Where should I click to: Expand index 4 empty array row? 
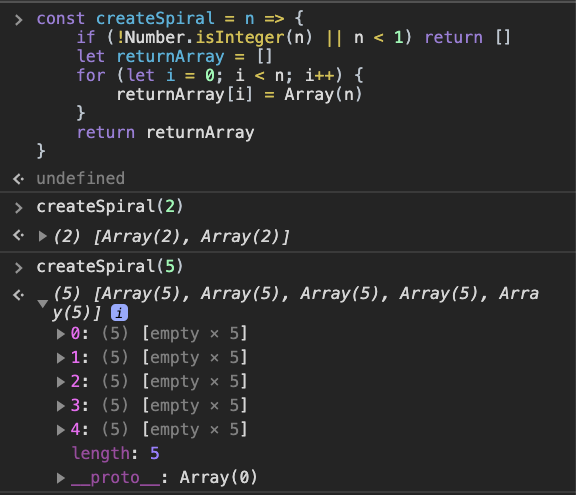point(61,430)
